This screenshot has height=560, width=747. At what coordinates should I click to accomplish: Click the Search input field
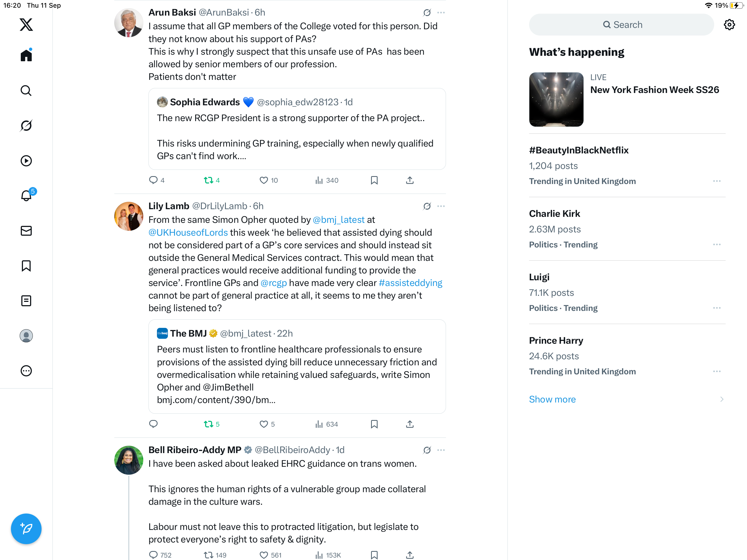621,25
